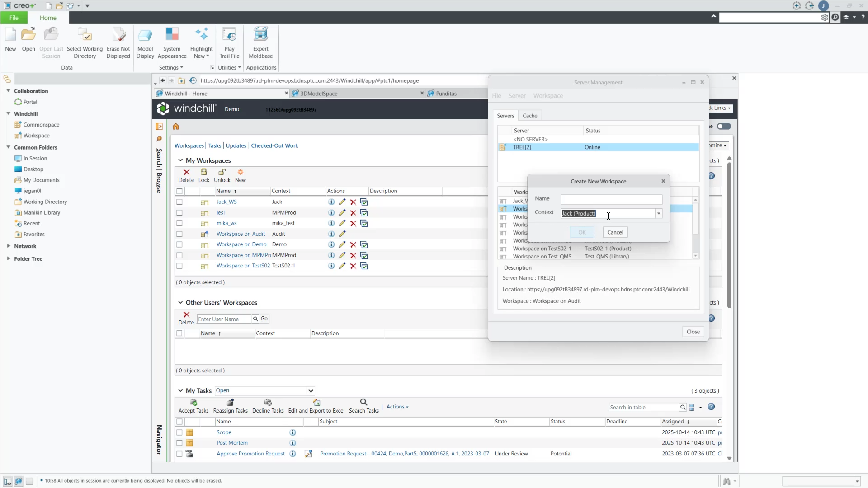The image size is (868, 488).
Task: Click the Name field in Create New Workspace
Action: tap(611, 199)
